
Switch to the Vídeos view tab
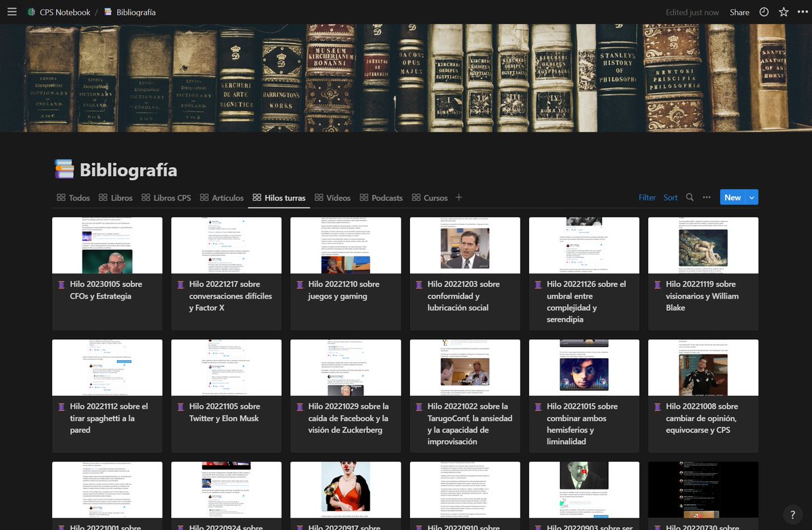(332, 198)
